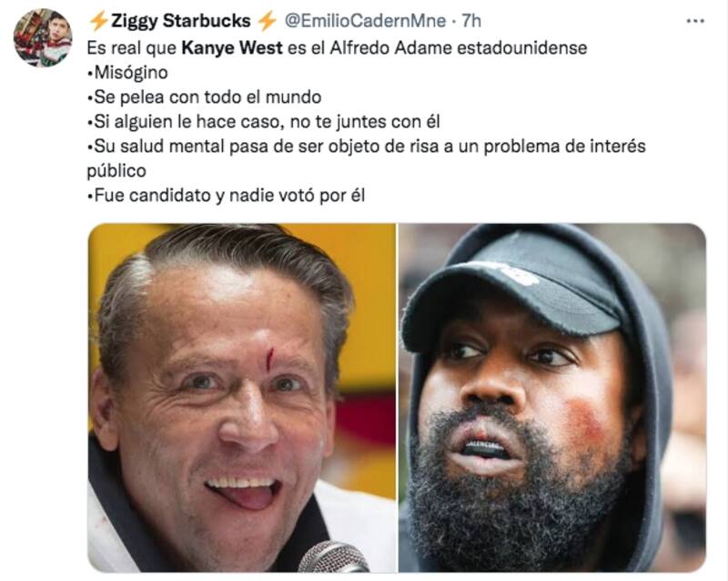Screen dimensions: 728x581
Task: Click the Es real que opening phrase
Action: (132, 48)
